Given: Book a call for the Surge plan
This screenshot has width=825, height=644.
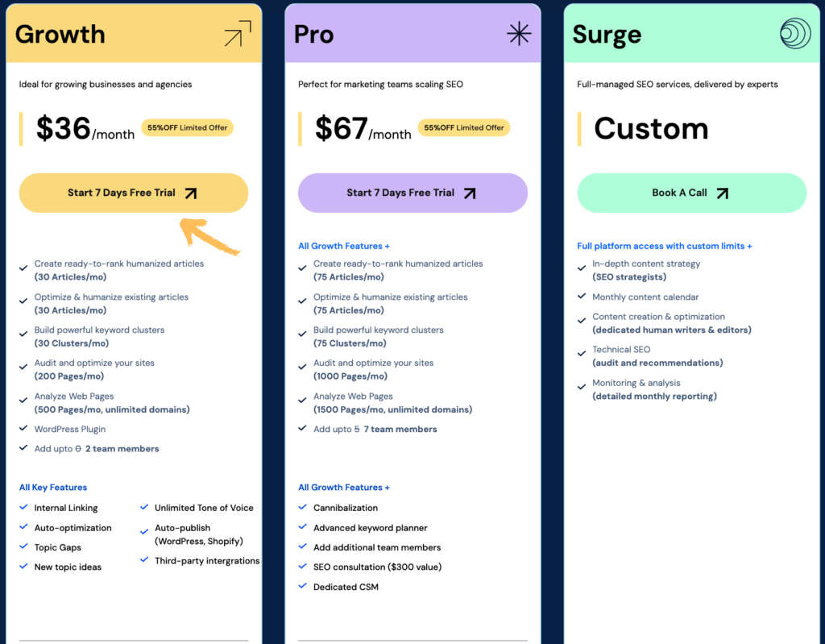Looking at the screenshot, I should (x=691, y=193).
